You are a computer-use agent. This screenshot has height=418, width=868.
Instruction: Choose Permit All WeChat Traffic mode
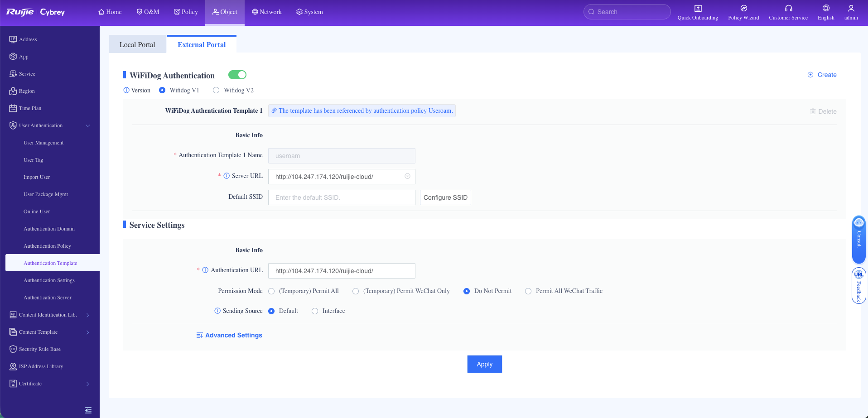coord(528,291)
